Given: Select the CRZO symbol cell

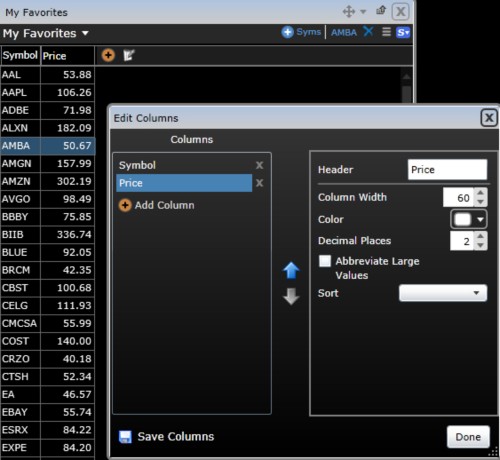Looking at the screenshot, I should click(20, 359).
